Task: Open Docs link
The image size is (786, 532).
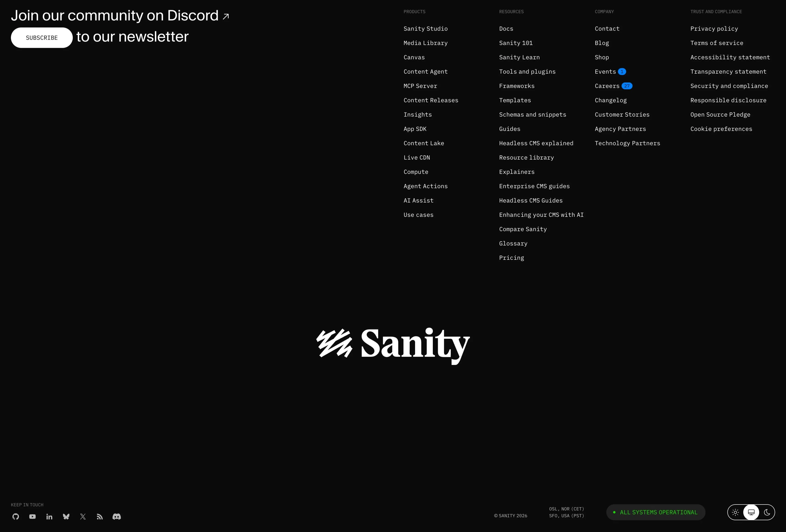Action: pyautogui.click(x=506, y=29)
